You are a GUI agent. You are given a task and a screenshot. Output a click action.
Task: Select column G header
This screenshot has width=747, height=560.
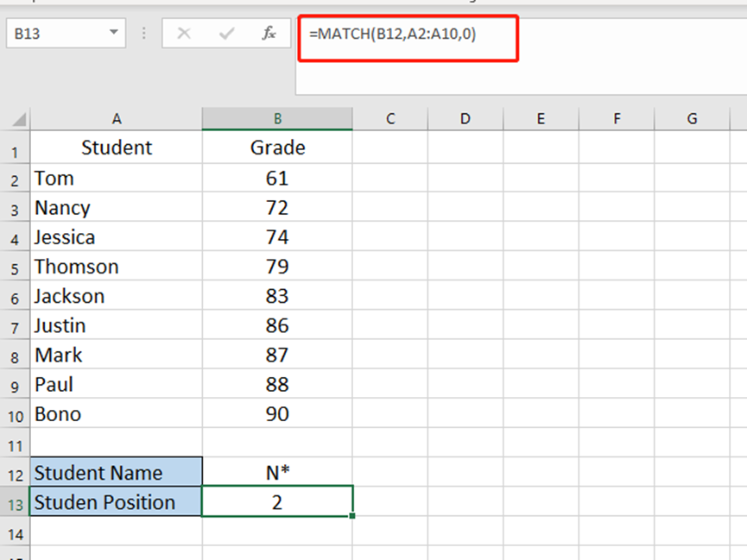[692, 119]
